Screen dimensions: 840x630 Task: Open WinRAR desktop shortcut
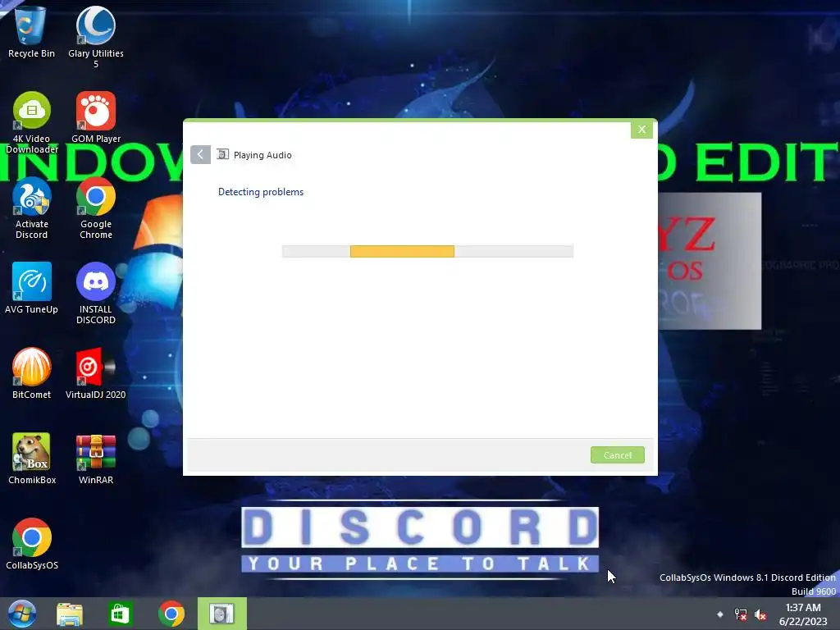[x=96, y=459]
